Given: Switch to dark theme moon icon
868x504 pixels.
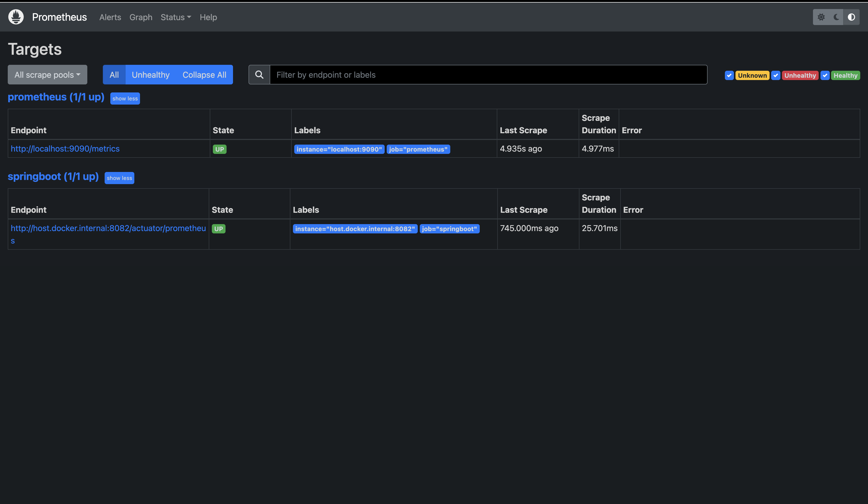Looking at the screenshot, I should (x=836, y=17).
